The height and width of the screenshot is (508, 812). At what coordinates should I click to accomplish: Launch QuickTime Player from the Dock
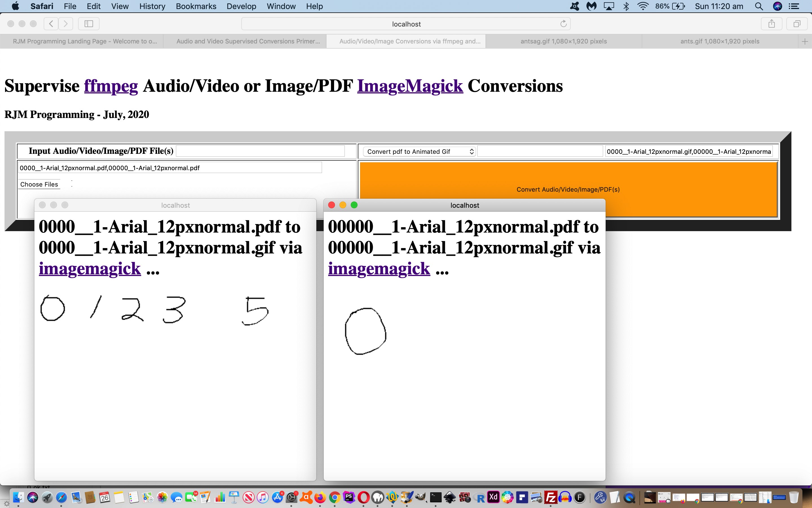coord(630,497)
